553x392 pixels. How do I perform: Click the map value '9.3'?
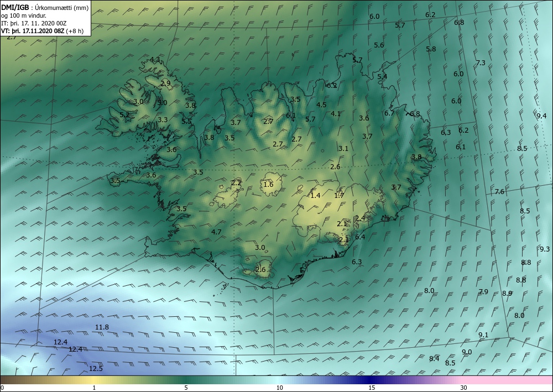[545, 249]
